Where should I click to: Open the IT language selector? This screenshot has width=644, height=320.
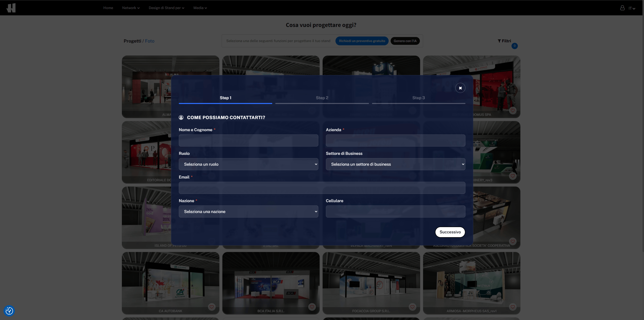pyautogui.click(x=632, y=8)
